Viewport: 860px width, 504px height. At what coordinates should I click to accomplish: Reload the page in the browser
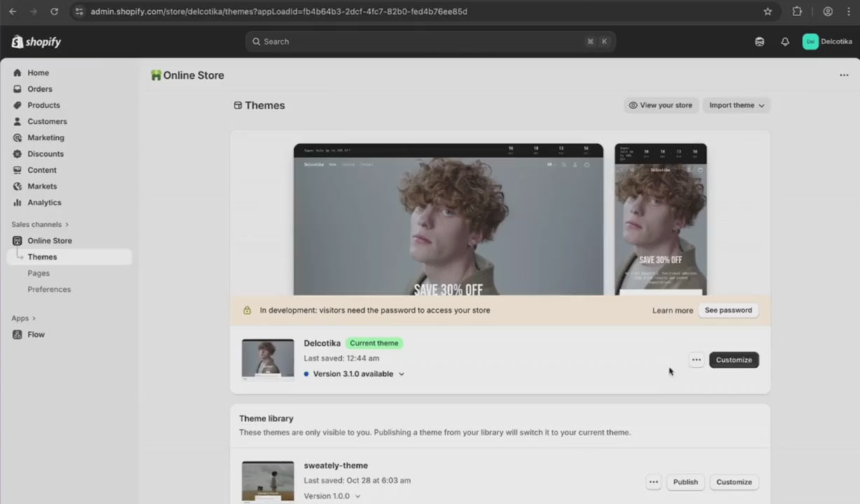pyautogui.click(x=54, y=11)
